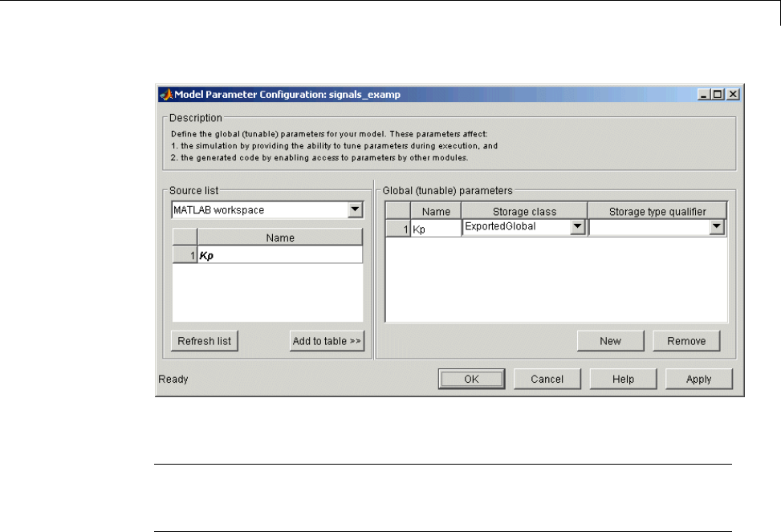This screenshot has width=781, height=532.
Task: Click the Apply button
Action: point(699,379)
